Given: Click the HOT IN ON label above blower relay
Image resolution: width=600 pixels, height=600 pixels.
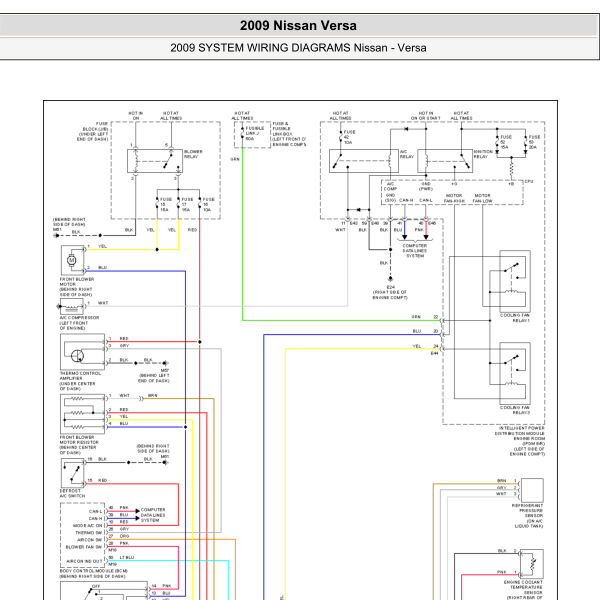Looking at the screenshot, I should 135,116.
